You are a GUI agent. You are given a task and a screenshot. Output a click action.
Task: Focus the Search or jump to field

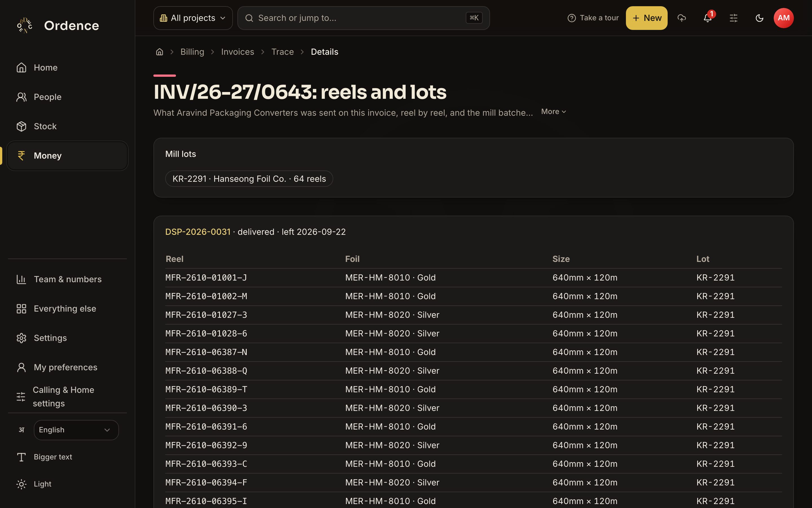tap(363, 18)
